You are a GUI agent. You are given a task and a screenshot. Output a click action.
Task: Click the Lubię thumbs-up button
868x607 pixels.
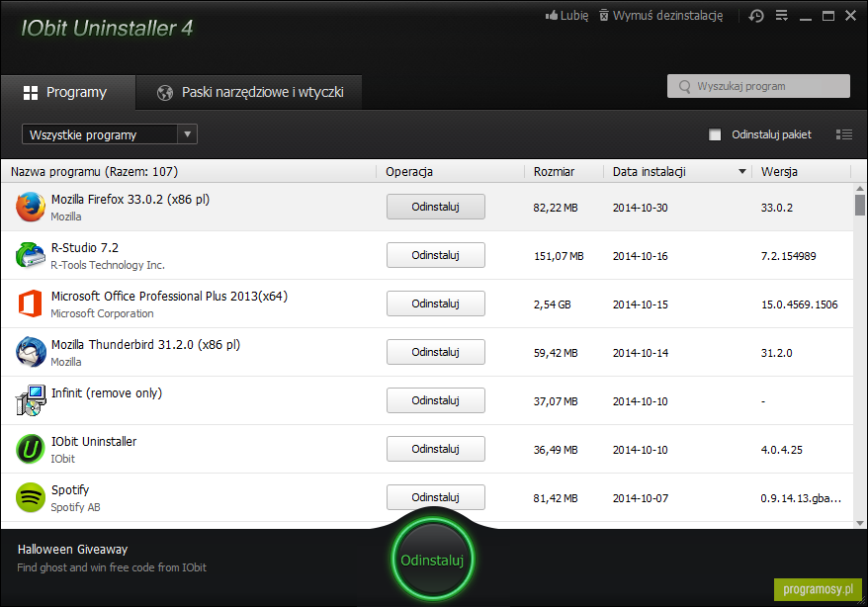[x=566, y=16]
